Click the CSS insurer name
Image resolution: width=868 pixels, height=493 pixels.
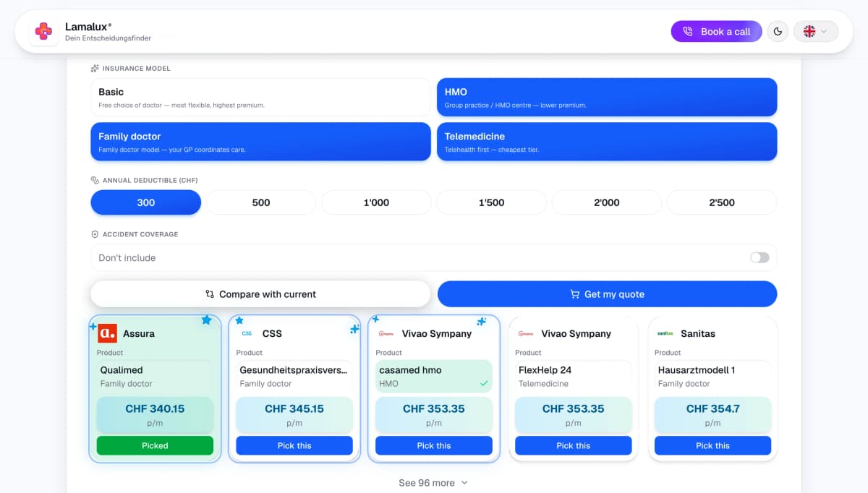pos(272,333)
